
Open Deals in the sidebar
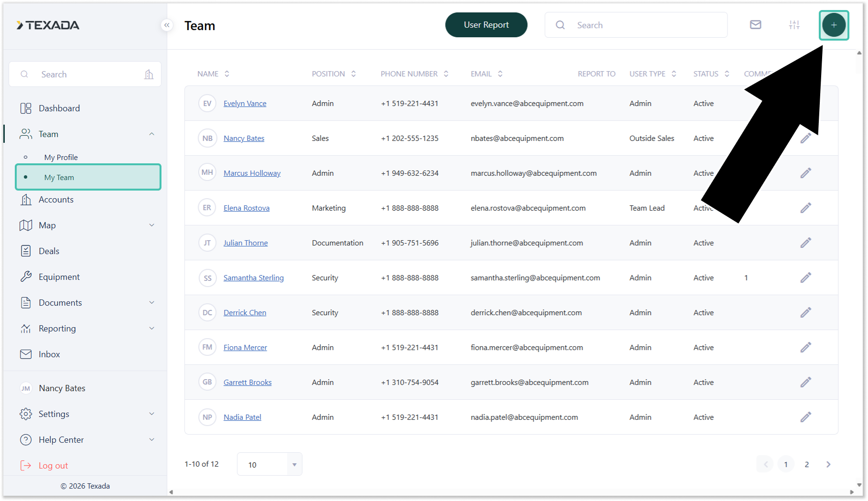tap(49, 251)
